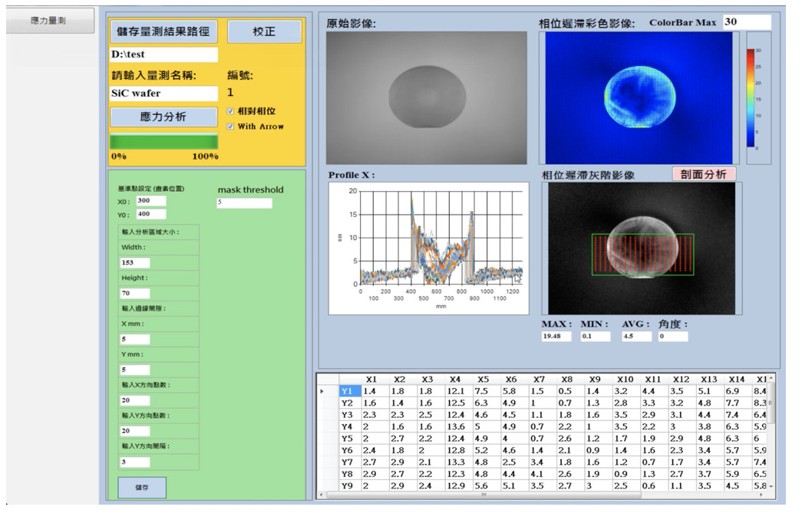Select the ColorBar Max input field
812x523 pixels.
(x=746, y=22)
